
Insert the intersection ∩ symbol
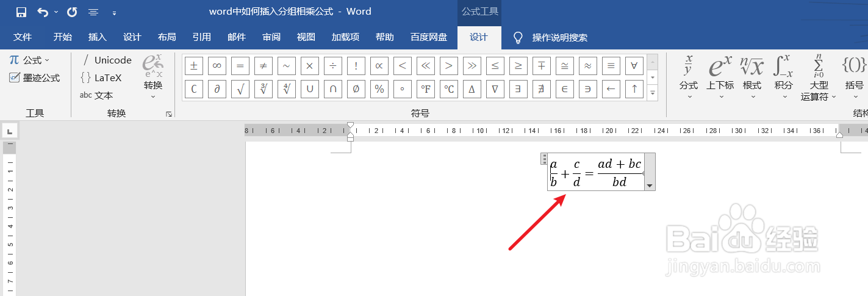333,89
